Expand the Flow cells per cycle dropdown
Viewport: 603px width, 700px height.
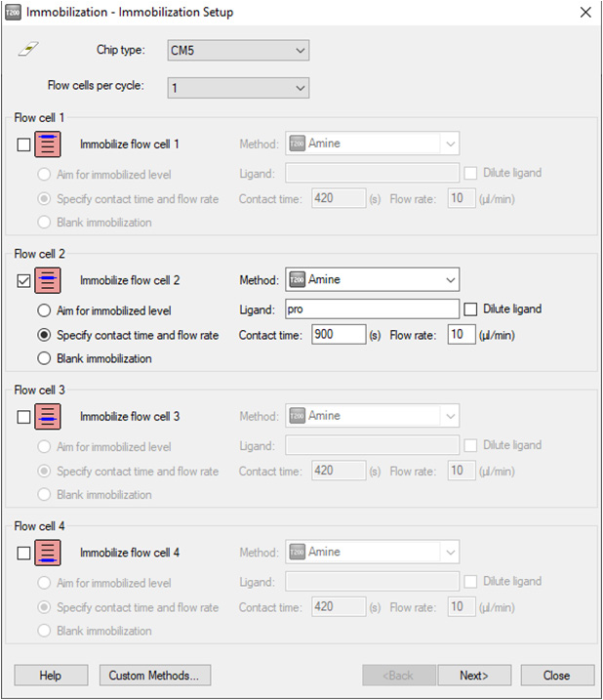238,87
